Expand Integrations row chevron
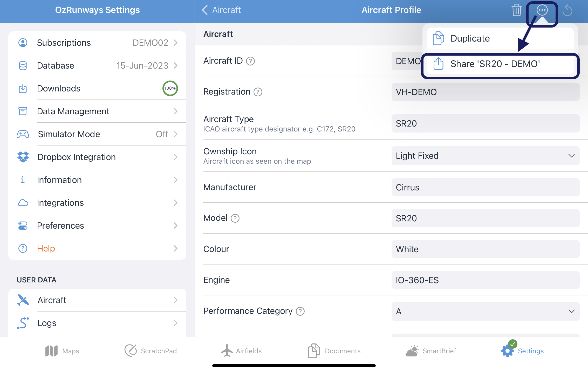Image resolution: width=588 pixels, height=371 pixels. [x=176, y=203]
